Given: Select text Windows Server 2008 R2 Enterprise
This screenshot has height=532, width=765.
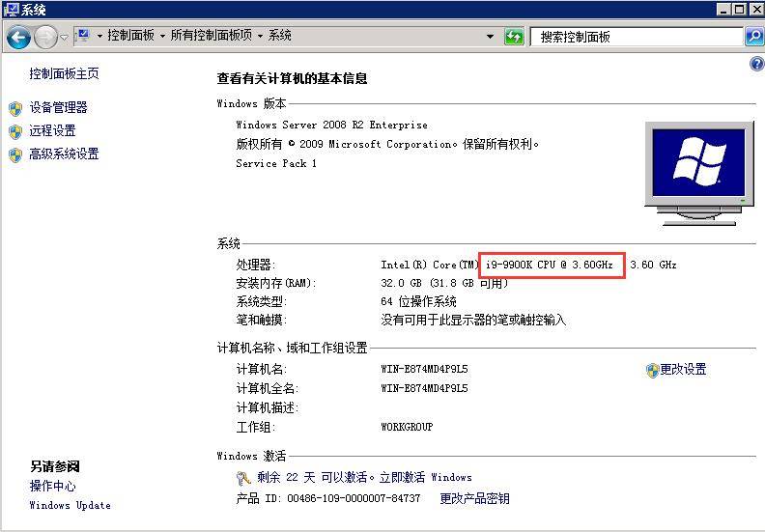Looking at the screenshot, I should pos(331,125).
